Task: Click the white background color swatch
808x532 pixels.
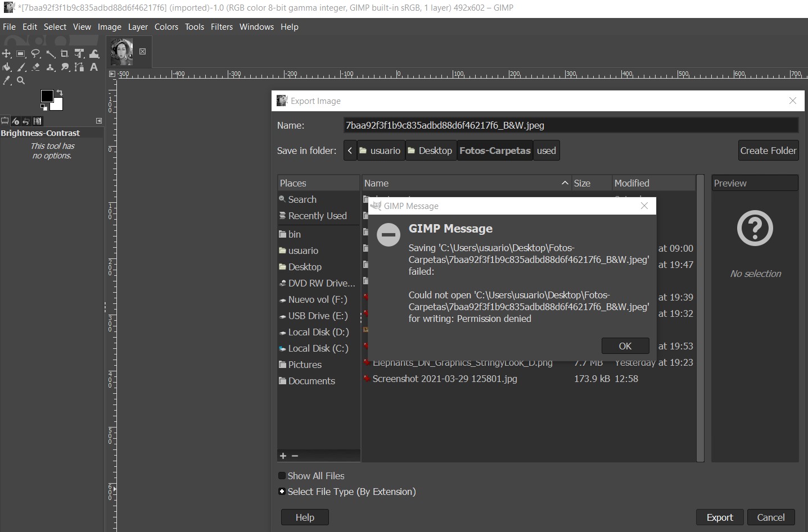Action: [x=57, y=104]
